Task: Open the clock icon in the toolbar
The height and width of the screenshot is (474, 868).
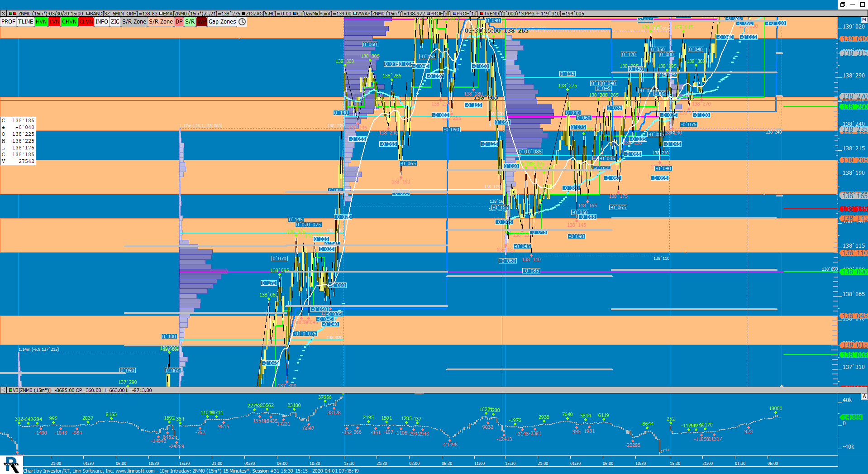Action: [x=242, y=22]
